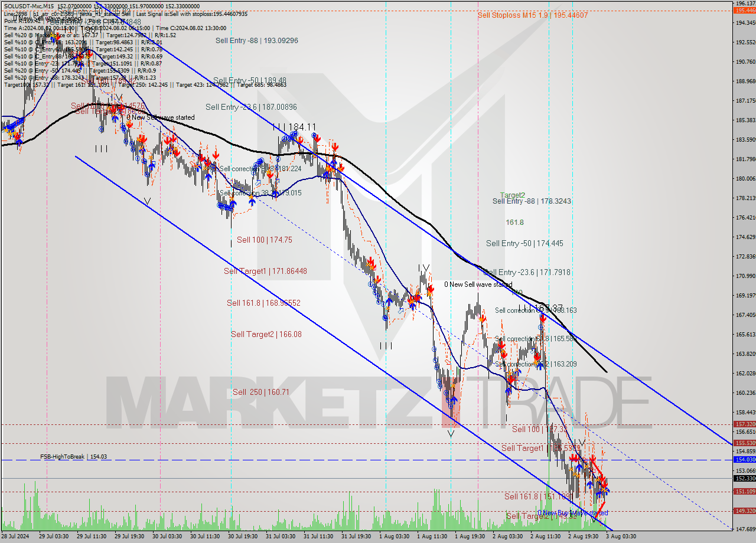Select '3 Aug 03:30' time axis label
This screenshot has height=543, width=756.
pos(621,536)
